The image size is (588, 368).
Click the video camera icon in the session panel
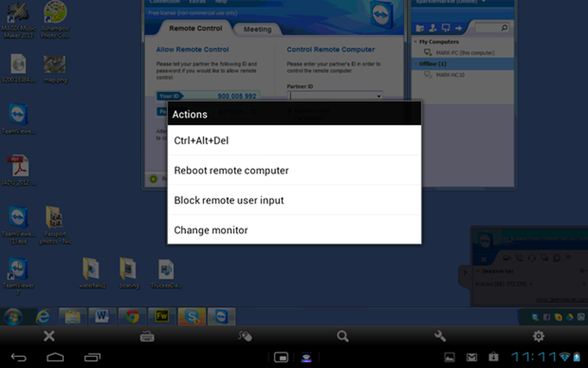coord(507,258)
